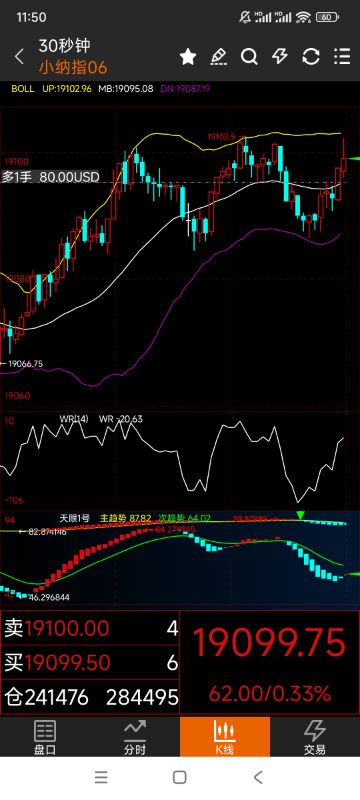
Task: Tap the sell price 19100.00
Action: tap(67, 629)
